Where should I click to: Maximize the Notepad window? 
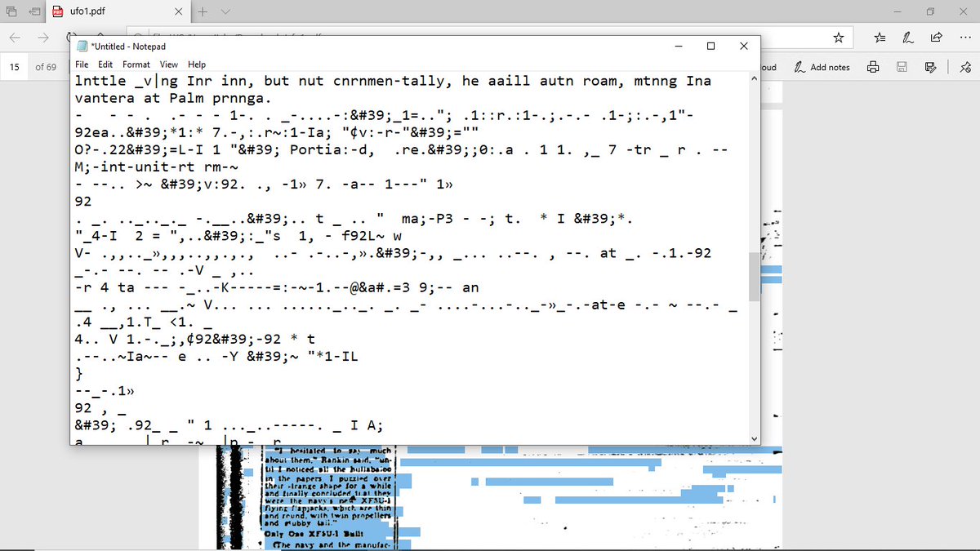point(710,46)
